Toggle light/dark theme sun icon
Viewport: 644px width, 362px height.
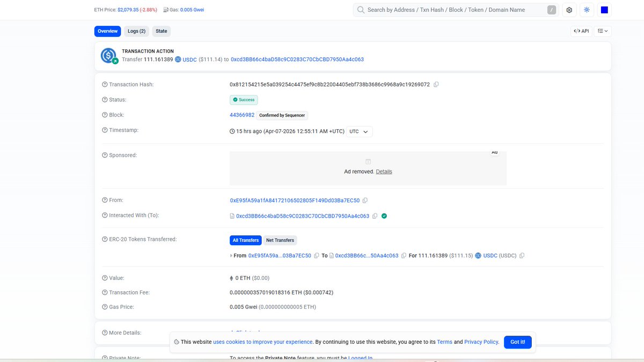587,10
